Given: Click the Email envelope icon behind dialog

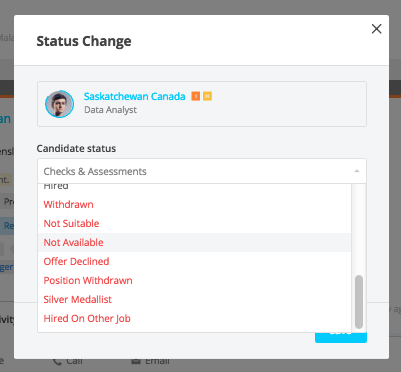Looking at the screenshot, I should click(x=136, y=361).
